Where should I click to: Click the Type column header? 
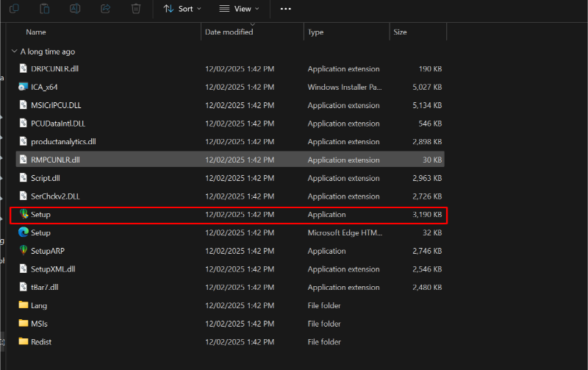click(x=316, y=32)
